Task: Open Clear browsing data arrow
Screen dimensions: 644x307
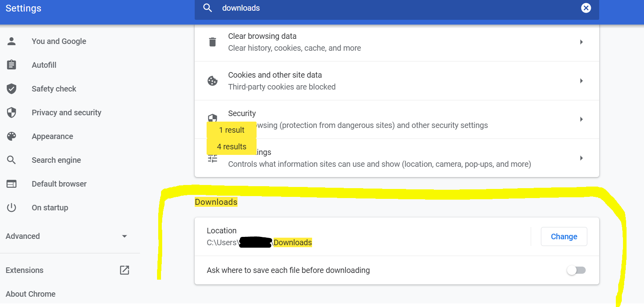Action: 581,42
